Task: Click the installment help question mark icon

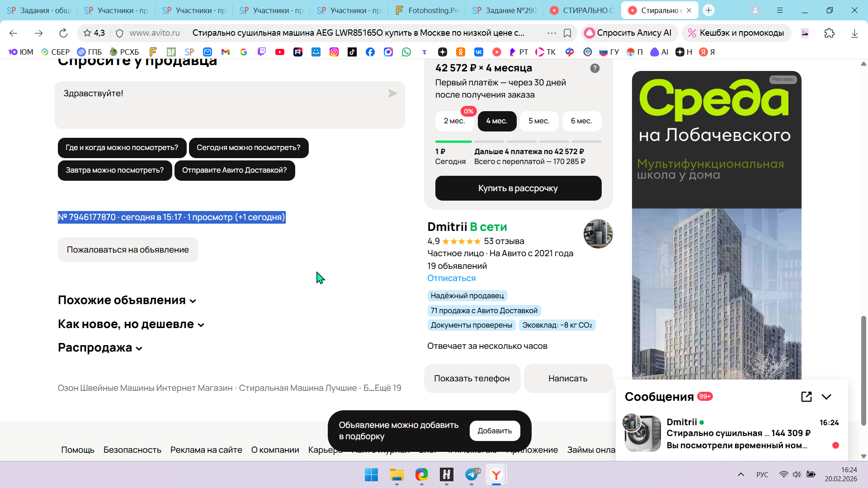Action: [x=594, y=68]
